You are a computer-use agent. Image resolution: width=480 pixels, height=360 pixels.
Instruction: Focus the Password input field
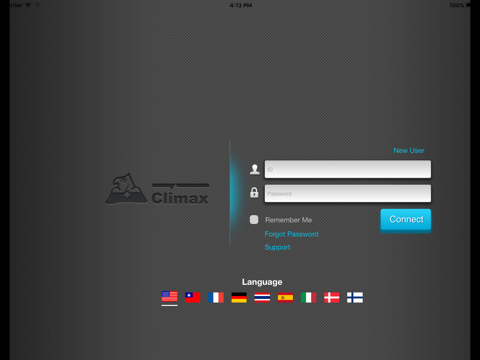(x=348, y=194)
